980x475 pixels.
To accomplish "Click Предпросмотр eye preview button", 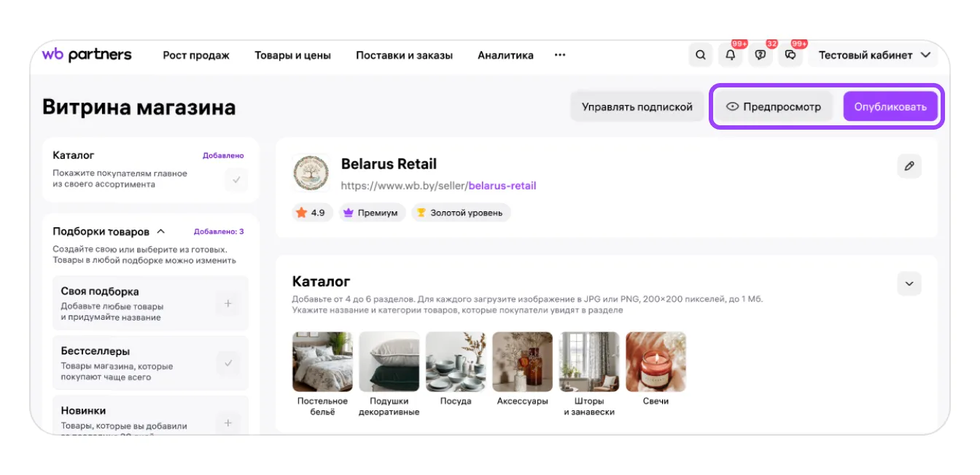I will click(774, 107).
